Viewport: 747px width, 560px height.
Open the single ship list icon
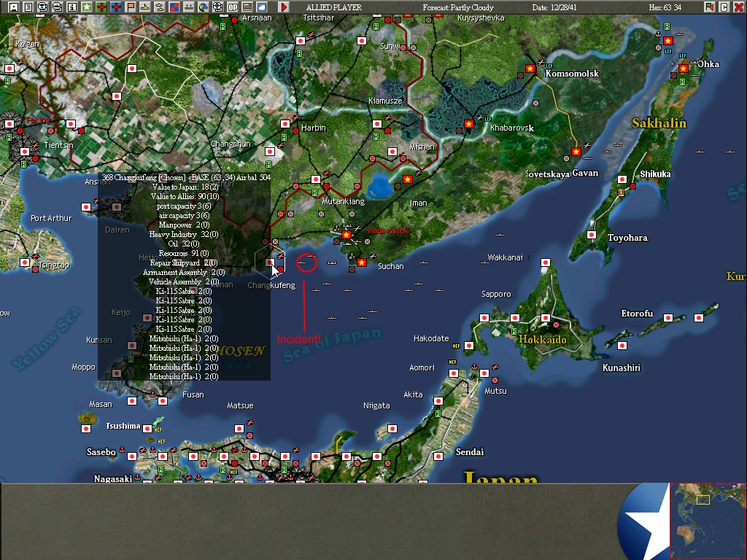click(145, 7)
